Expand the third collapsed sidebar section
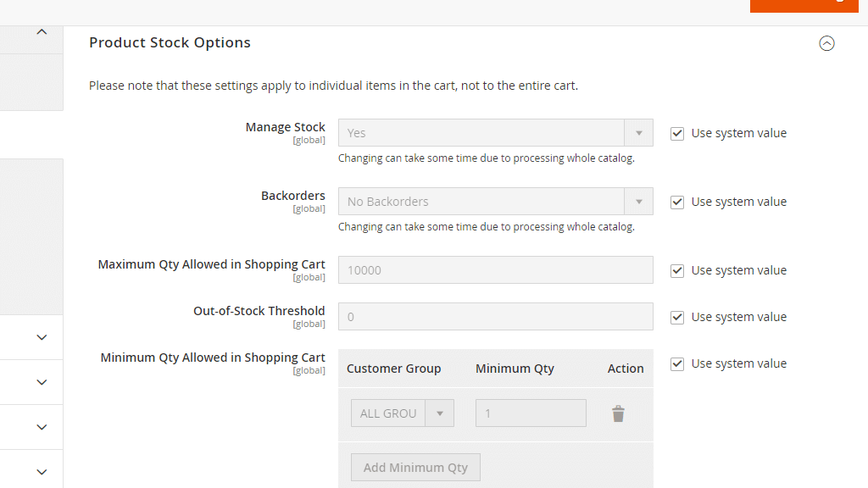The width and height of the screenshot is (868, 488). [42, 427]
